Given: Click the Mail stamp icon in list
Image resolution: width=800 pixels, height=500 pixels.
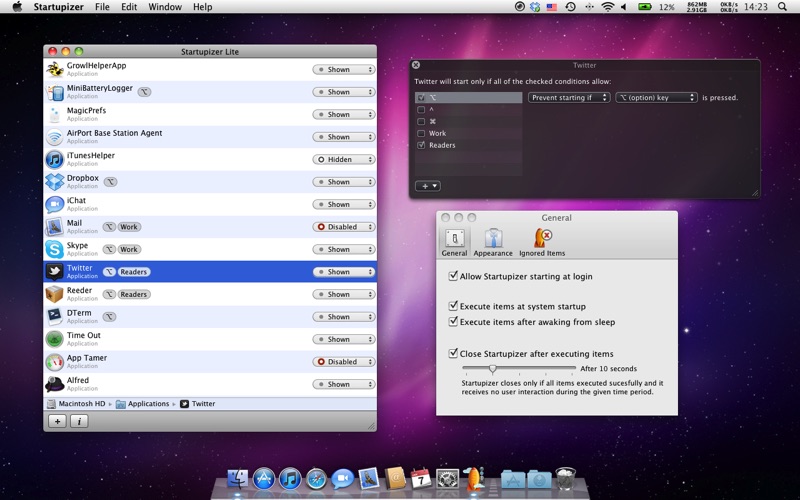Looking at the screenshot, I should [55, 227].
